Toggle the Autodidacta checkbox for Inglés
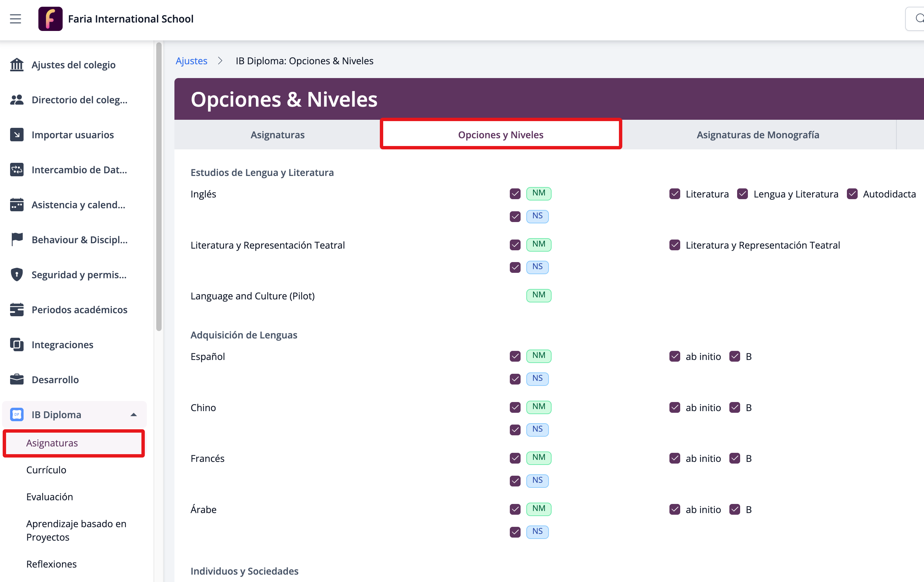The width and height of the screenshot is (924, 582). point(852,194)
